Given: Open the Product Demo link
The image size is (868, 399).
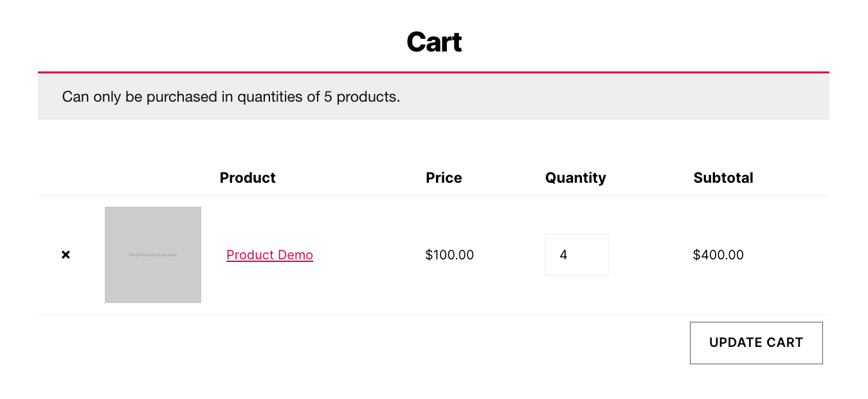Looking at the screenshot, I should click(x=269, y=255).
